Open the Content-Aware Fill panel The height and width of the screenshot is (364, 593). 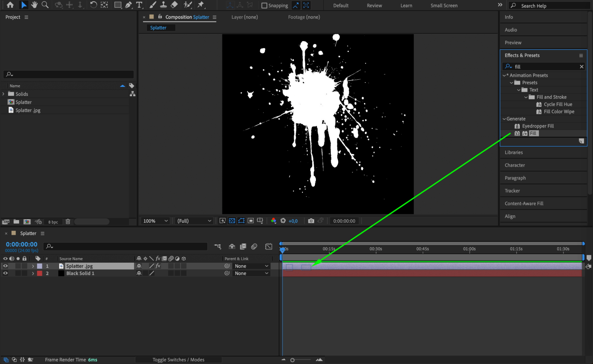tap(524, 204)
